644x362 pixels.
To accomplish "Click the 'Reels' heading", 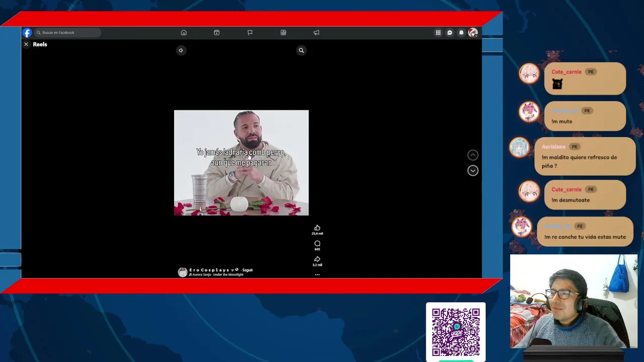I will (x=40, y=44).
